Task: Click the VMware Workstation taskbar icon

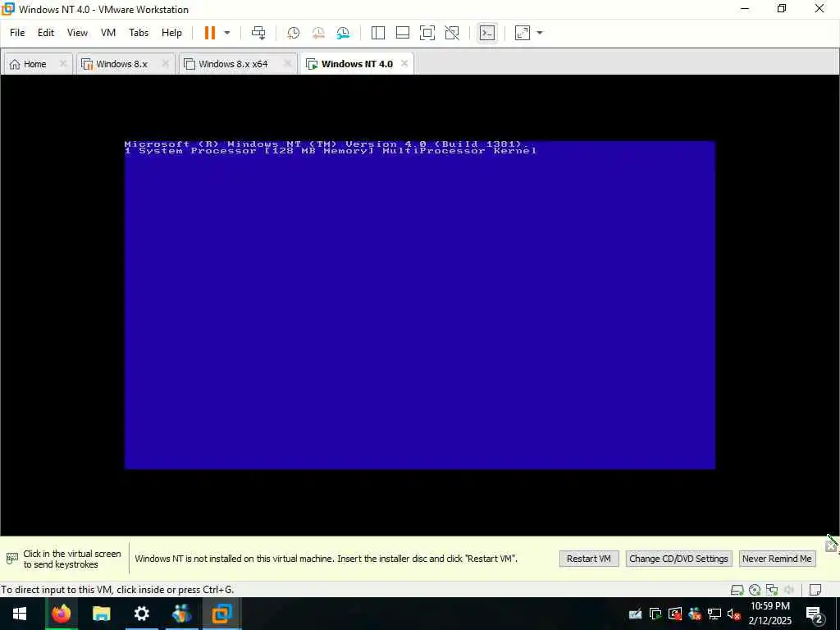Action: tap(221, 614)
